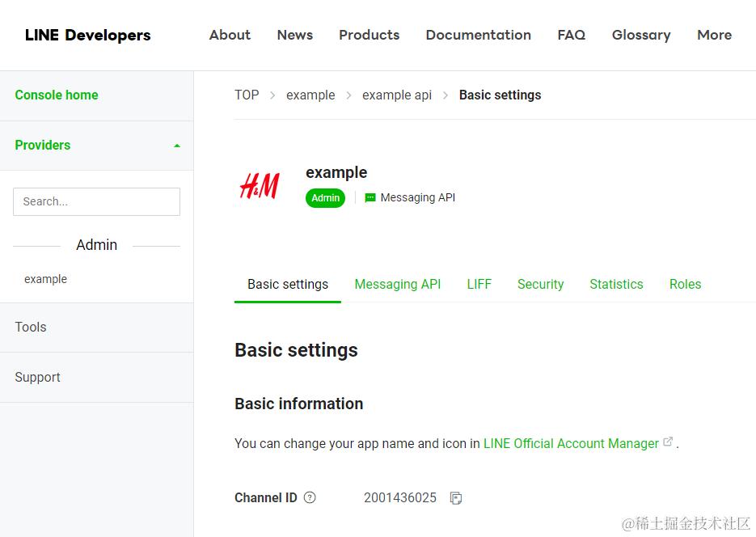The image size is (756, 537).
Task: Click the channel name example heading
Action: [x=336, y=172]
